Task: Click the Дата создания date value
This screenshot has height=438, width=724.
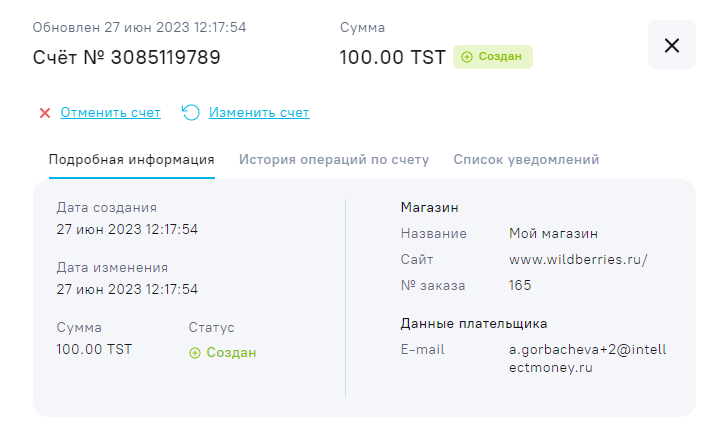Action: [x=127, y=229]
